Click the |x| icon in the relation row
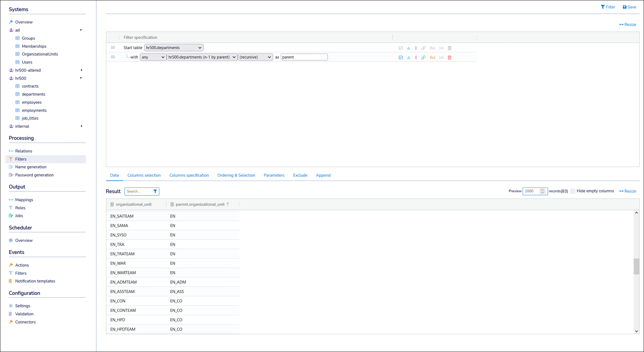Viewport: 644px width, 352px height. pos(441,58)
